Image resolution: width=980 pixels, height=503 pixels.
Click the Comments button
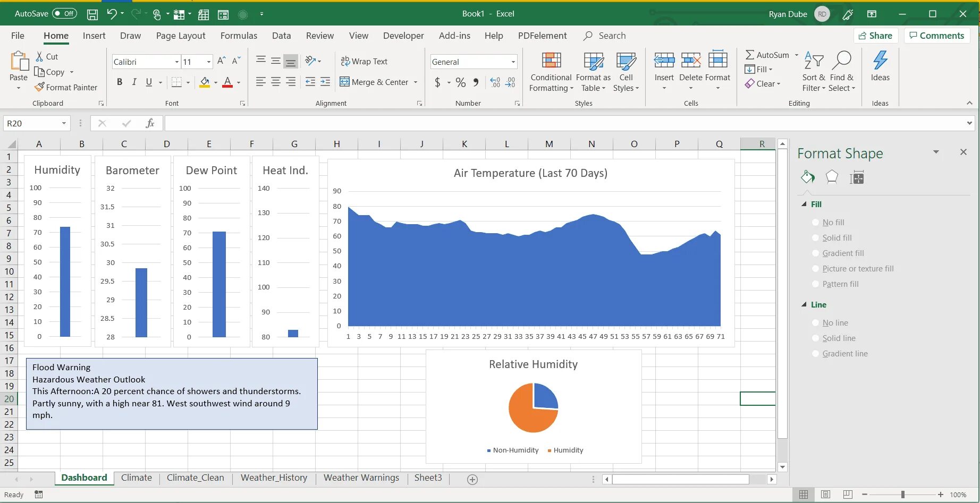[x=936, y=36]
